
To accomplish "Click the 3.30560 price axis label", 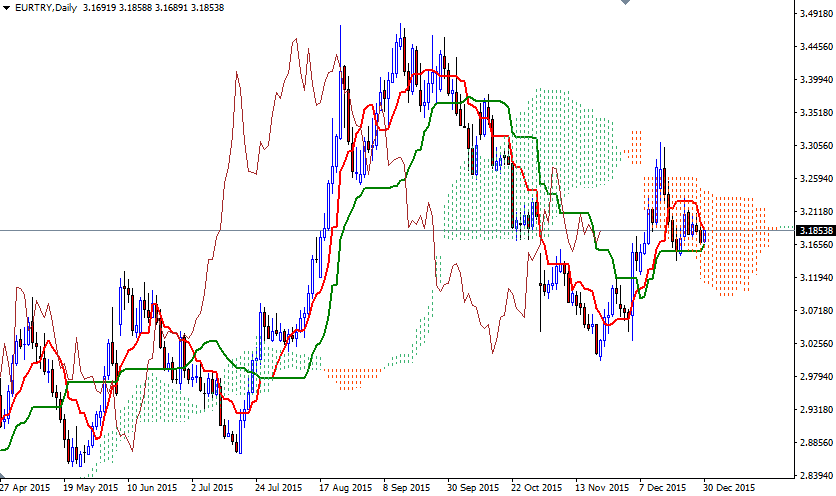I will tap(816, 146).
